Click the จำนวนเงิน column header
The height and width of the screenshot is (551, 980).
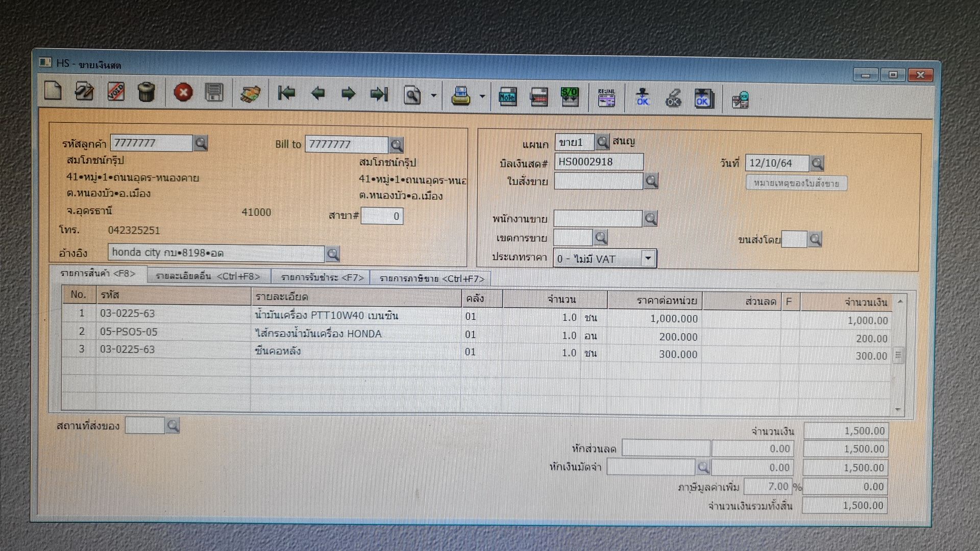tap(846, 302)
